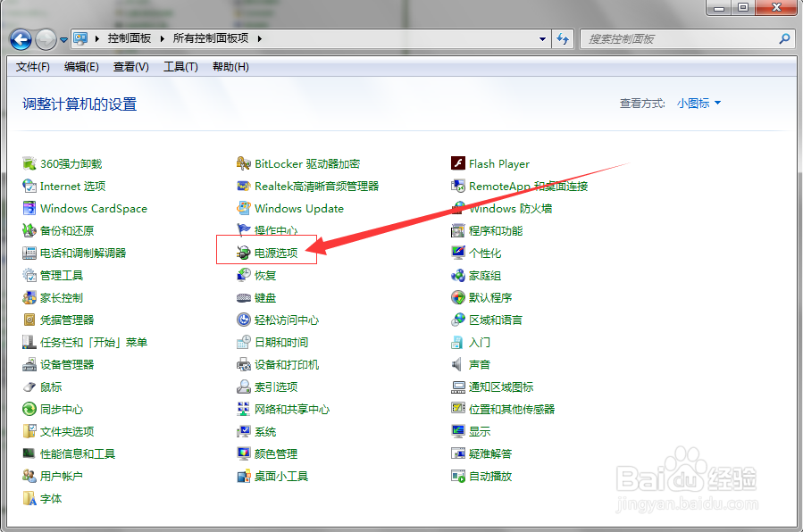Open 声音 (Sound) settings
The image size is (803, 532).
(480, 364)
